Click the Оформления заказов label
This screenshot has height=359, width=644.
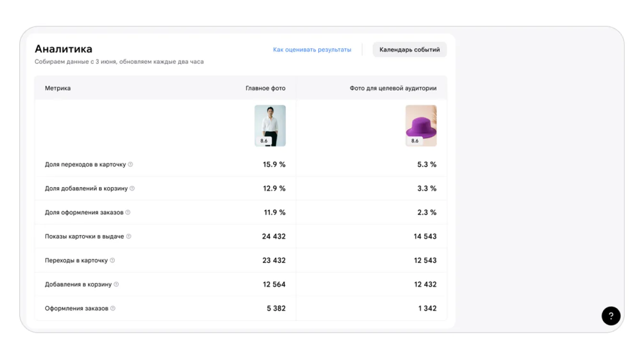pyautogui.click(x=77, y=308)
